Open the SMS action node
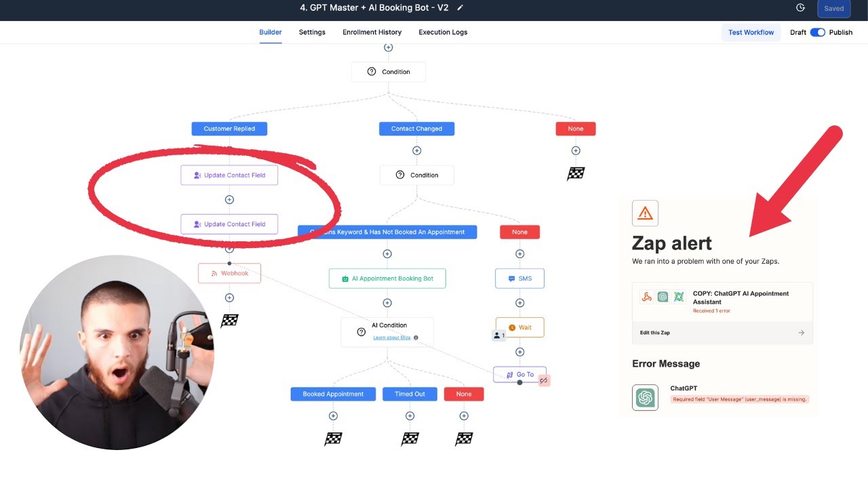This screenshot has height=488, width=868. coord(519,279)
